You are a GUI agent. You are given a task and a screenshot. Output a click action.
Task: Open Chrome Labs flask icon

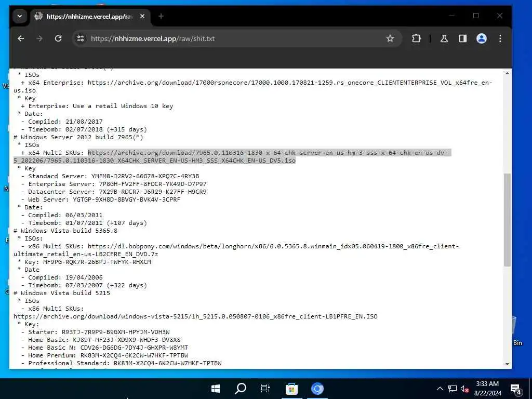pyautogui.click(x=444, y=38)
